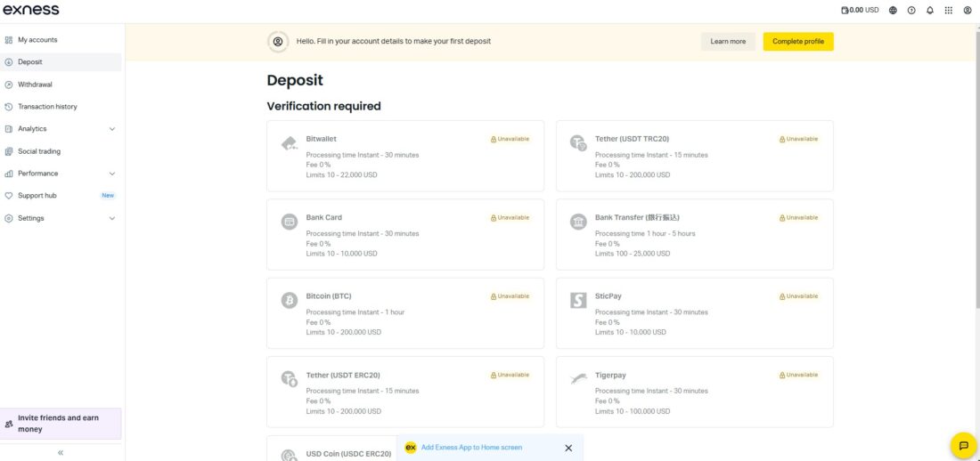Open the notifications bell

coord(930,11)
